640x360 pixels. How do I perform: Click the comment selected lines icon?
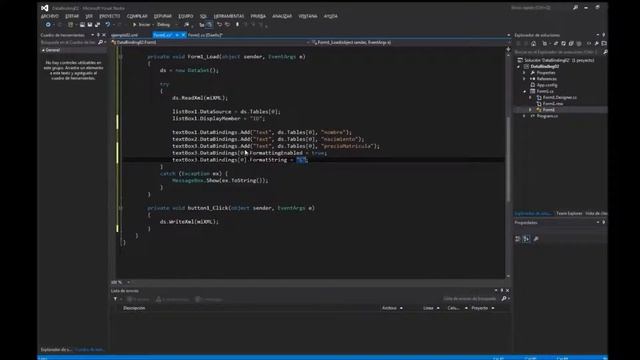[220, 25]
